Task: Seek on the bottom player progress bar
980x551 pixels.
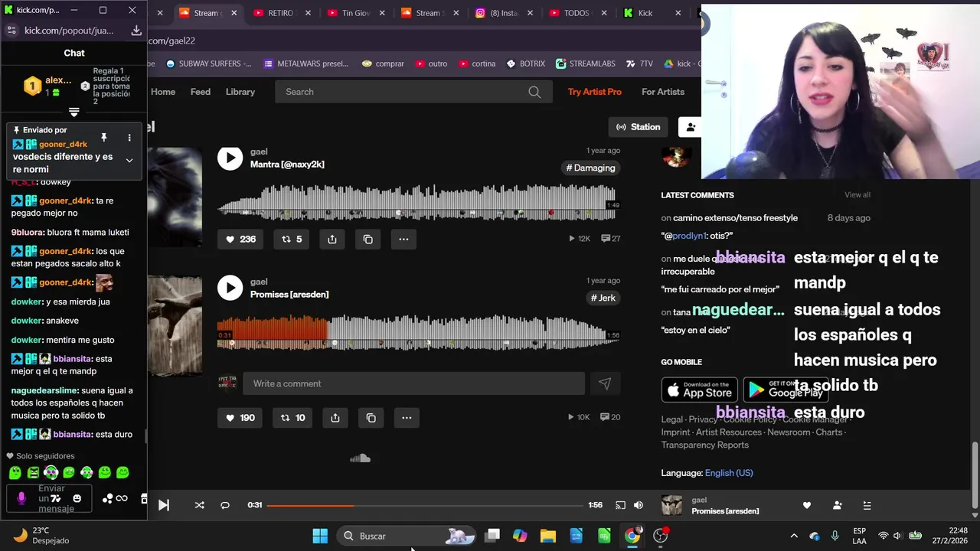Action: pos(425,505)
